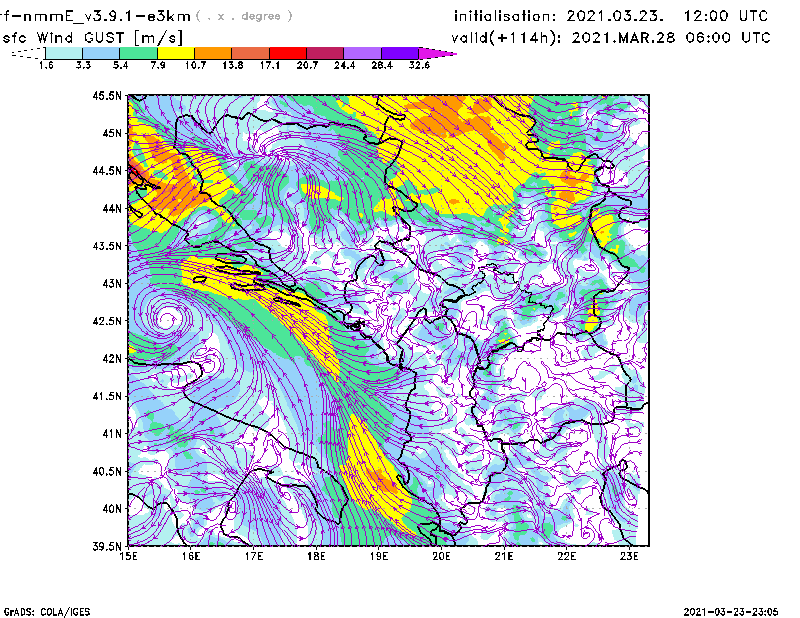Click the 'valid(+114h):' label

click(x=506, y=38)
